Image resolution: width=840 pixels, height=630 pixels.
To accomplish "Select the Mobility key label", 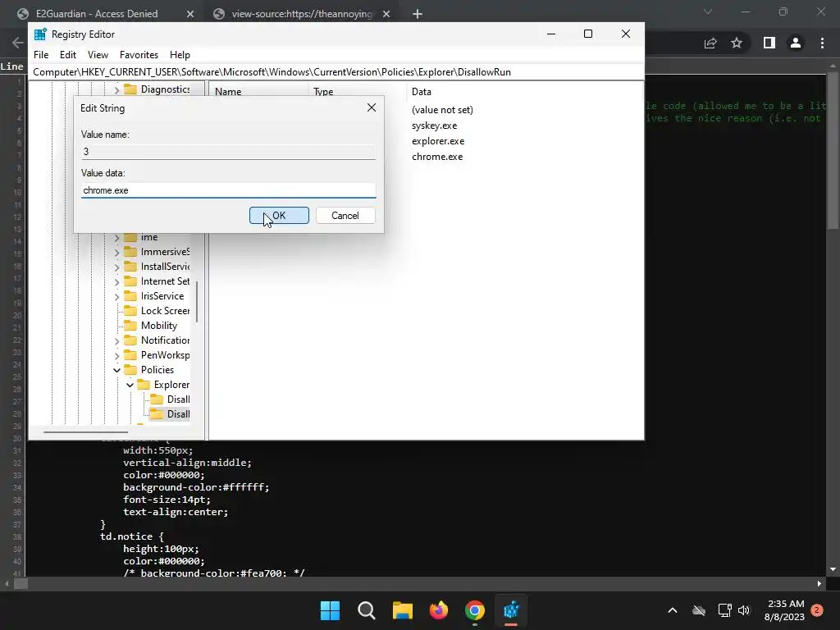I will point(158,326).
